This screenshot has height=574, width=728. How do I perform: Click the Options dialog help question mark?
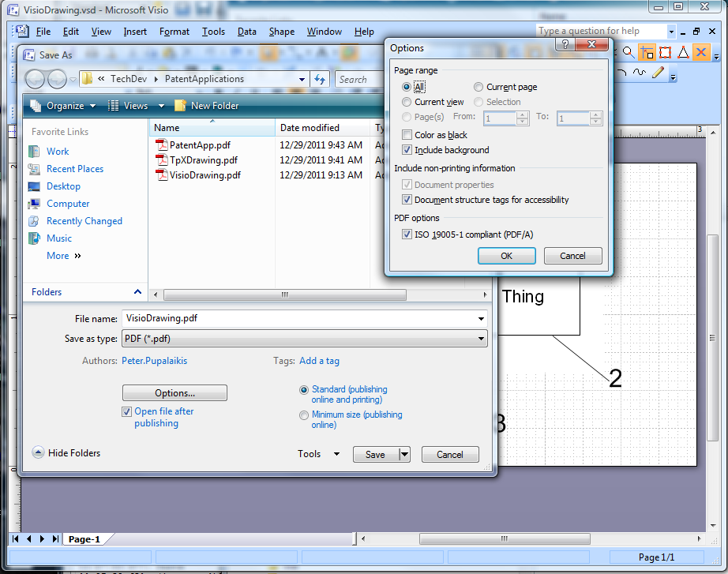[565, 45]
